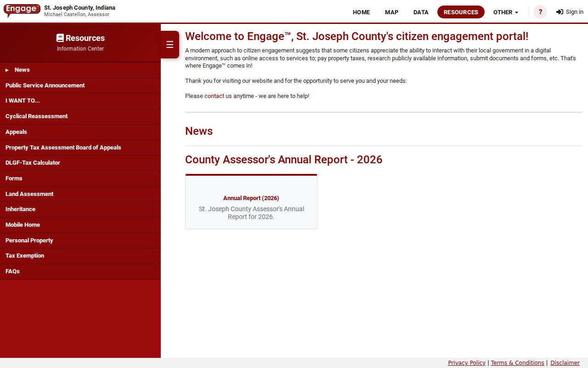588x368 pixels.
Task: Click the Michael Castellon, Assessor subtitle
Action: tap(77, 15)
